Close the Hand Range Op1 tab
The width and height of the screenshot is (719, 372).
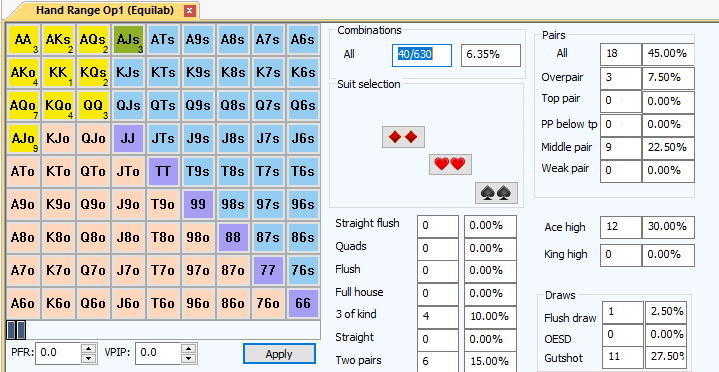pos(189,11)
